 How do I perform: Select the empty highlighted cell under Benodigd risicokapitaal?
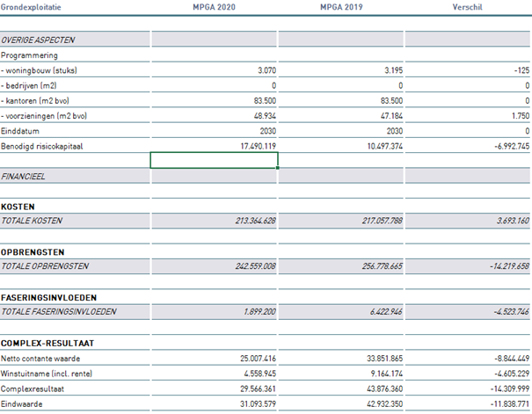point(215,160)
